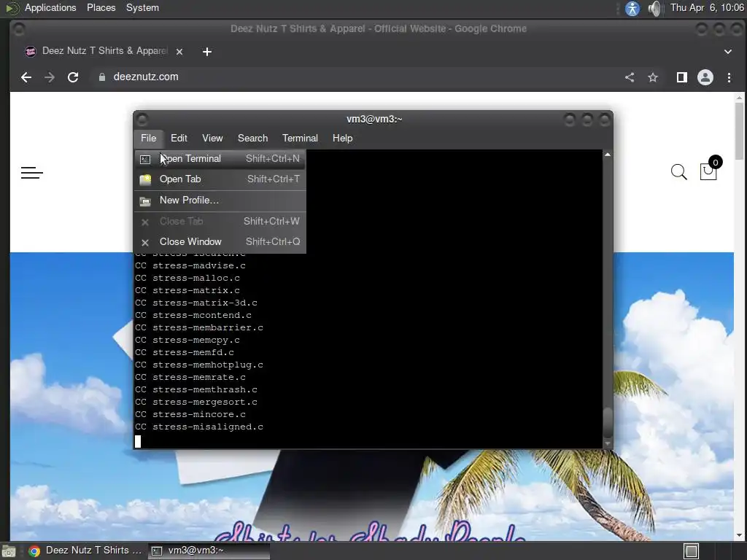Open the Terminal menu in the menu bar
This screenshot has height=560, width=747.
pyautogui.click(x=300, y=138)
